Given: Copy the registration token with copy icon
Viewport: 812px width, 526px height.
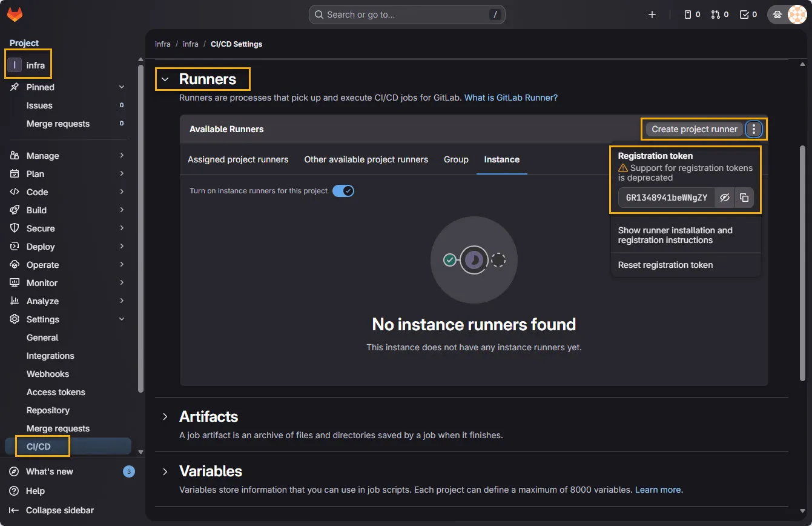Looking at the screenshot, I should tap(744, 198).
